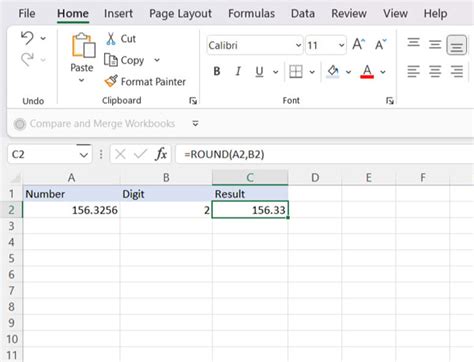Viewport: 474px width, 362px height.
Task: Click the formula bar options dots
Action: point(101,154)
